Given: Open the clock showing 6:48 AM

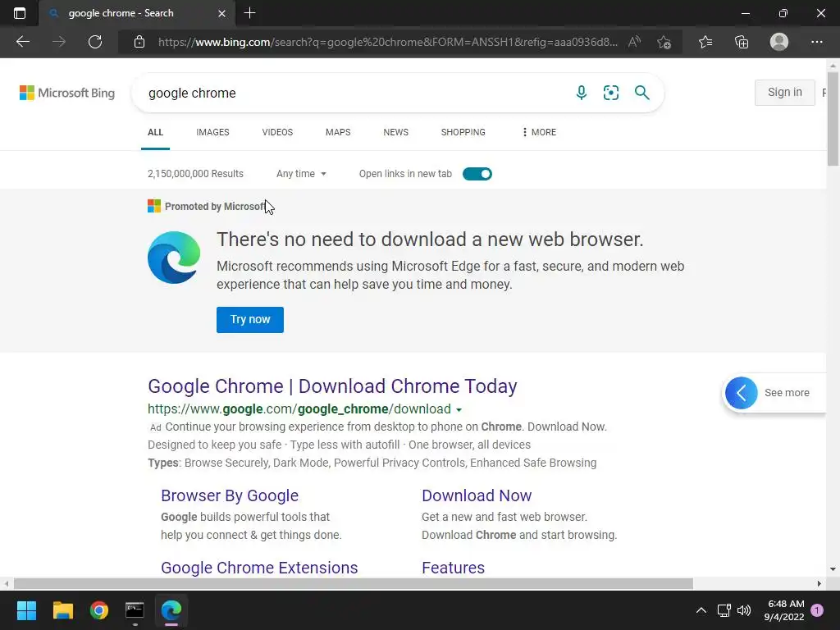Looking at the screenshot, I should pos(784,610).
